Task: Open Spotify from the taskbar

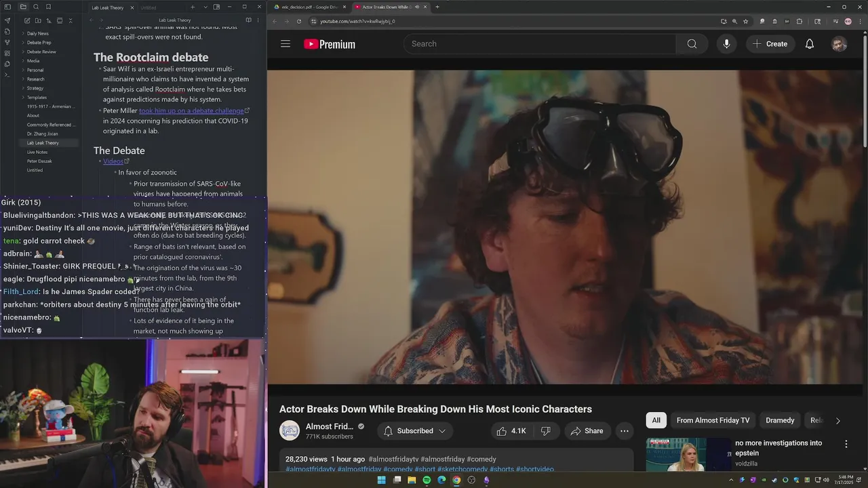Action: [427, 480]
